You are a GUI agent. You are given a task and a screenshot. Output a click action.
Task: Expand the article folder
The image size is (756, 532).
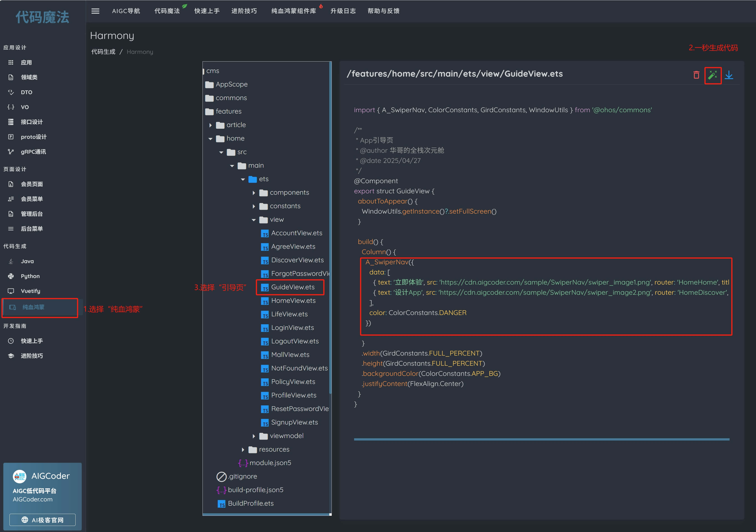click(x=211, y=125)
